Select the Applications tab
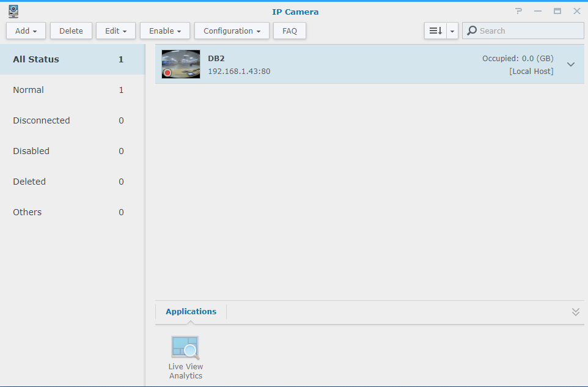Image resolution: width=588 pixels, height=387 pixels. (x=191, y=312)
